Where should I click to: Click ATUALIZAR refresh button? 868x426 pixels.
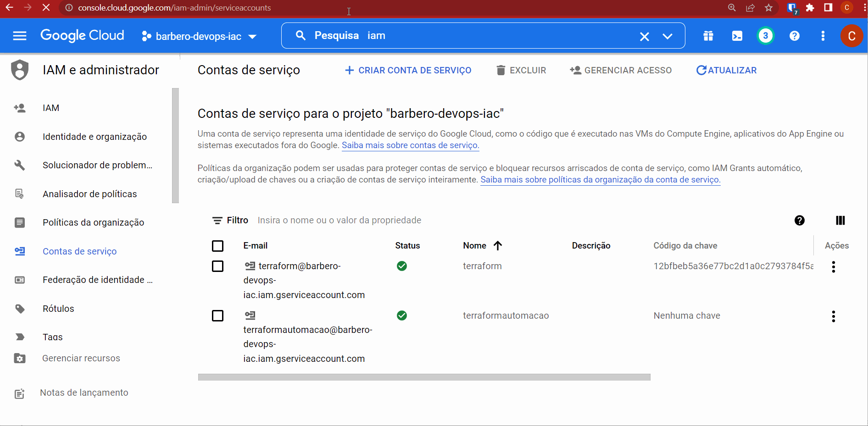point(726,70)
